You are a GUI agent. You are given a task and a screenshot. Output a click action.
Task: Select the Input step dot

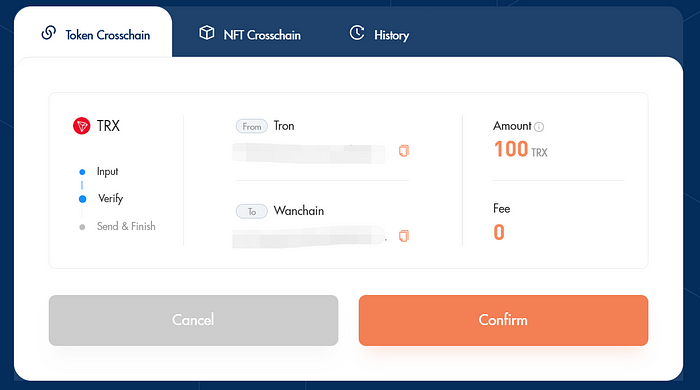click(82, 172)
